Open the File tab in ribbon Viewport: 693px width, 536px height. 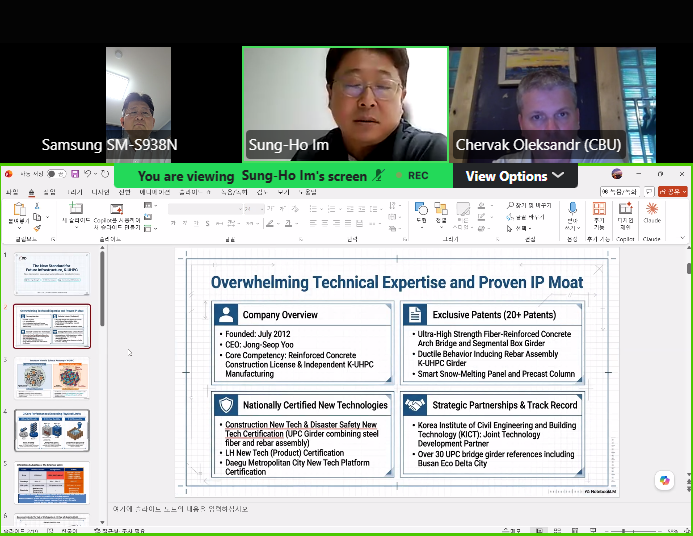pos(12,192)
